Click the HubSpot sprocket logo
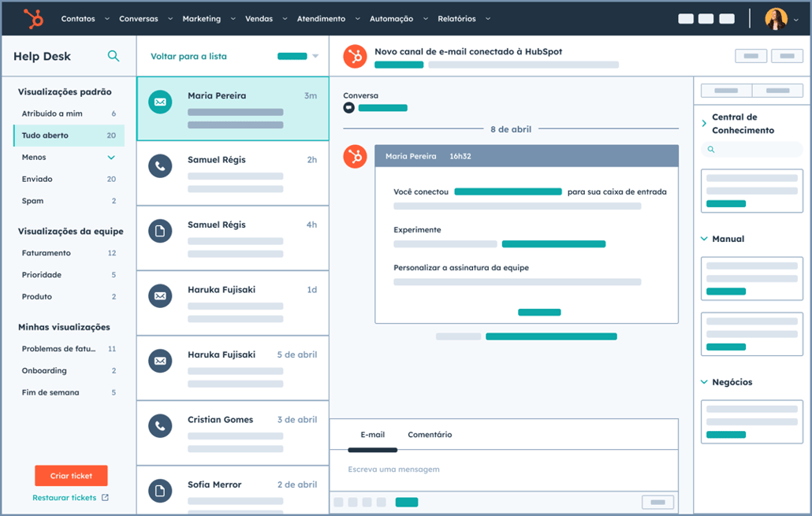Screen dimensions: 812x516 coord(32,17)
